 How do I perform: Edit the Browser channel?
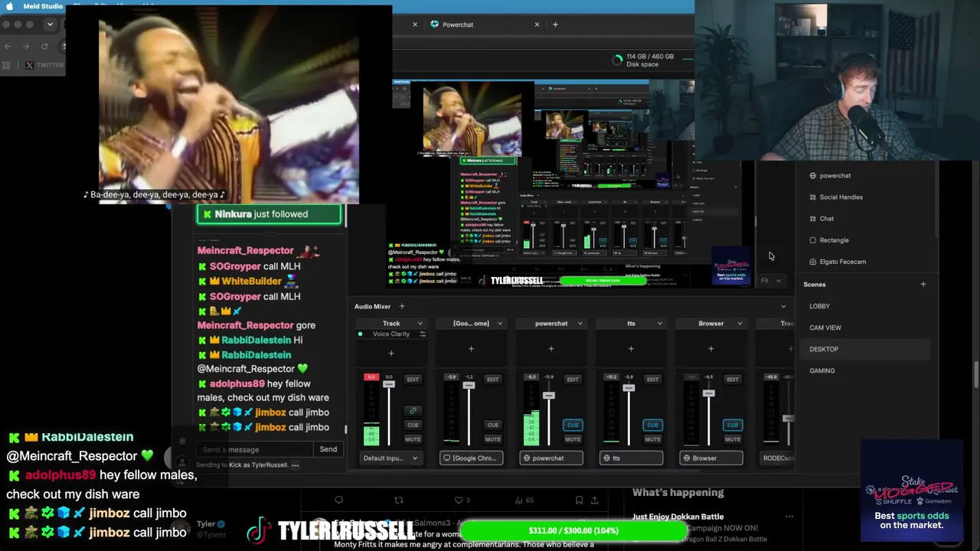point(733,380)
